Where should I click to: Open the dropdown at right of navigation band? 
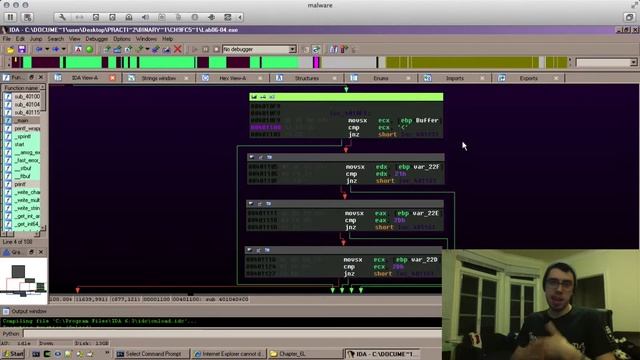pyautogui.click(x=633, y=62)
